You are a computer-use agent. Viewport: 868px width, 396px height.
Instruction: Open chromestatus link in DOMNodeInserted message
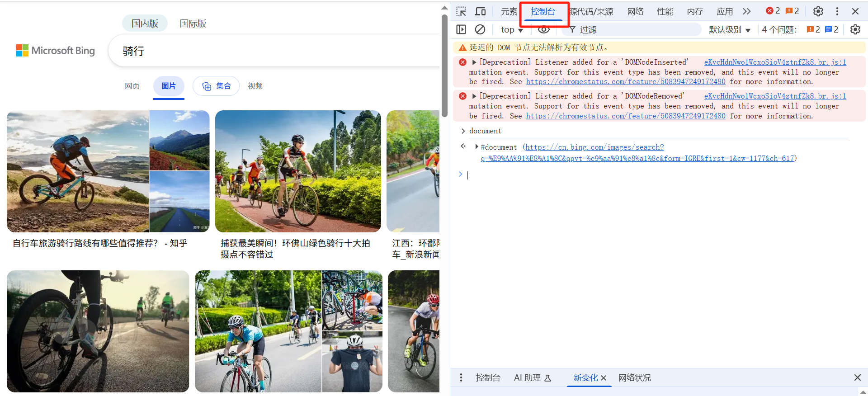626,82
